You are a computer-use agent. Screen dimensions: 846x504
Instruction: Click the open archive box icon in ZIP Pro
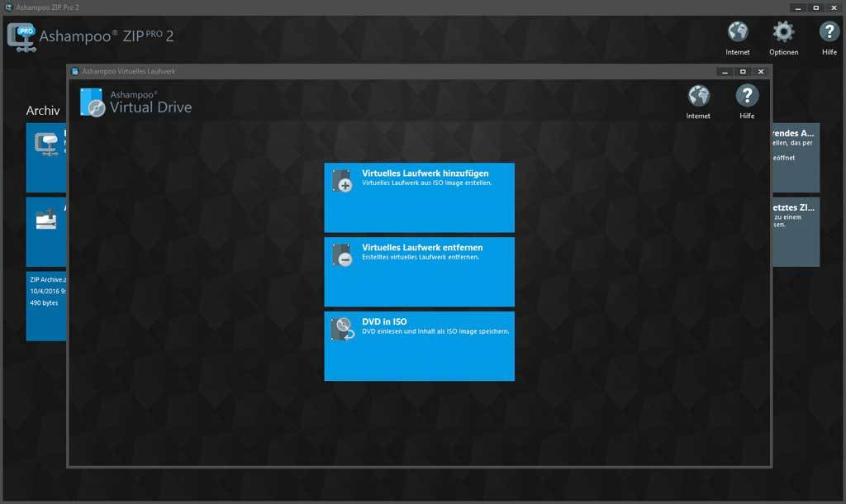click(x=46, y=219)
